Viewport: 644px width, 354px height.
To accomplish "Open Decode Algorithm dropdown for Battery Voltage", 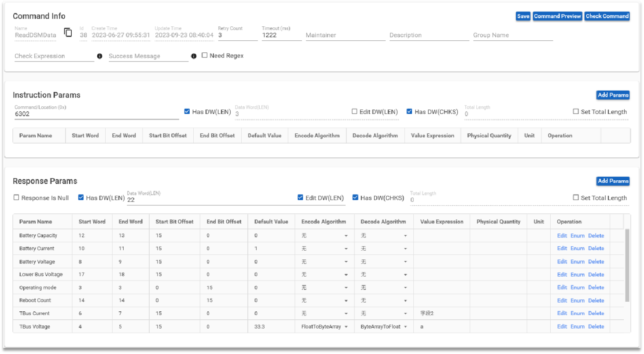I will [x=383, y=262].
